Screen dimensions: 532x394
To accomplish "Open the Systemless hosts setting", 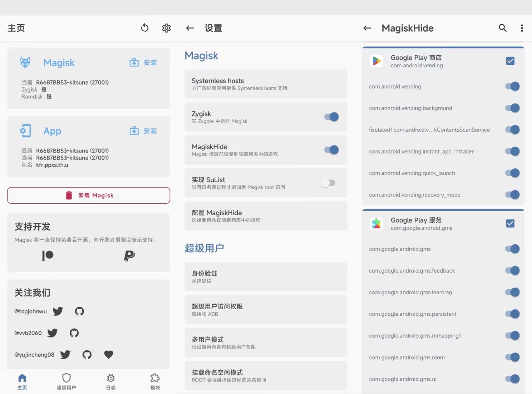I will [266, 84].
